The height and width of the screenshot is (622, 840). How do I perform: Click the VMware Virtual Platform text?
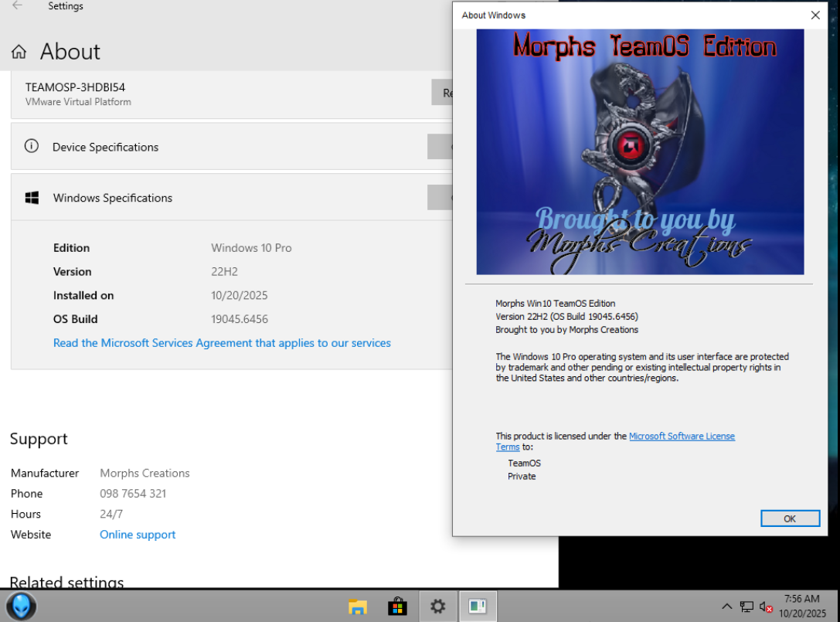pyautogui.click(x=78, y=102)
